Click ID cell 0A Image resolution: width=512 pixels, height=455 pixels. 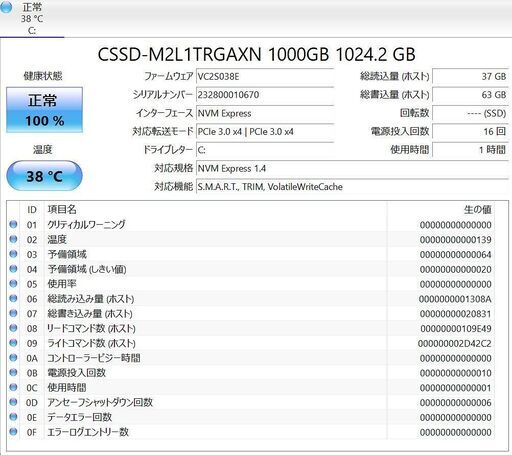point(32,358)
